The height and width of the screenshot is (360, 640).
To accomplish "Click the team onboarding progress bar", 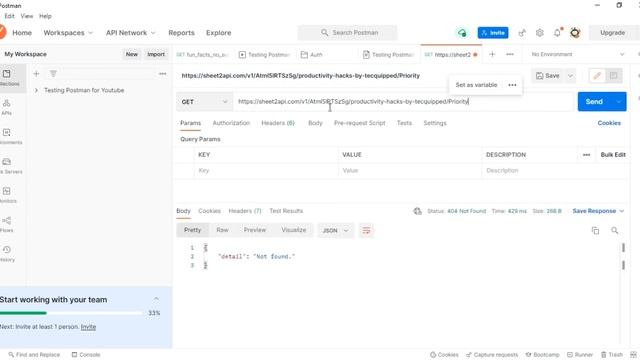I will (x=71, y=313).
